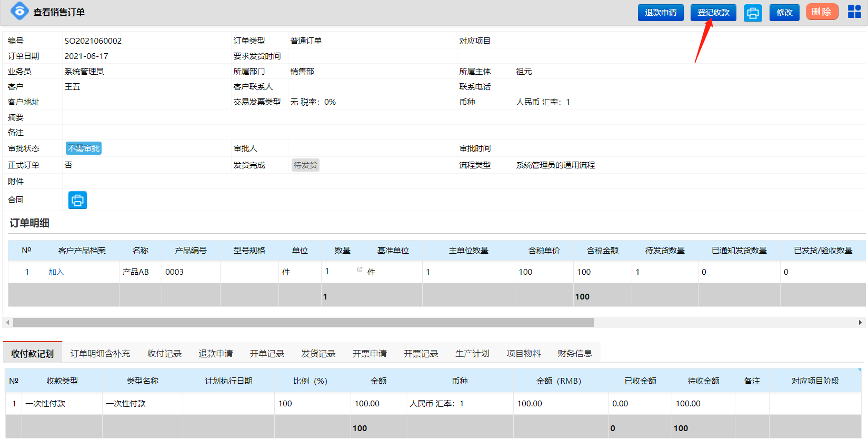Click the 含税金额 column header
The image size is (868, 439).
pyautogui.click(x=603, y=251)
